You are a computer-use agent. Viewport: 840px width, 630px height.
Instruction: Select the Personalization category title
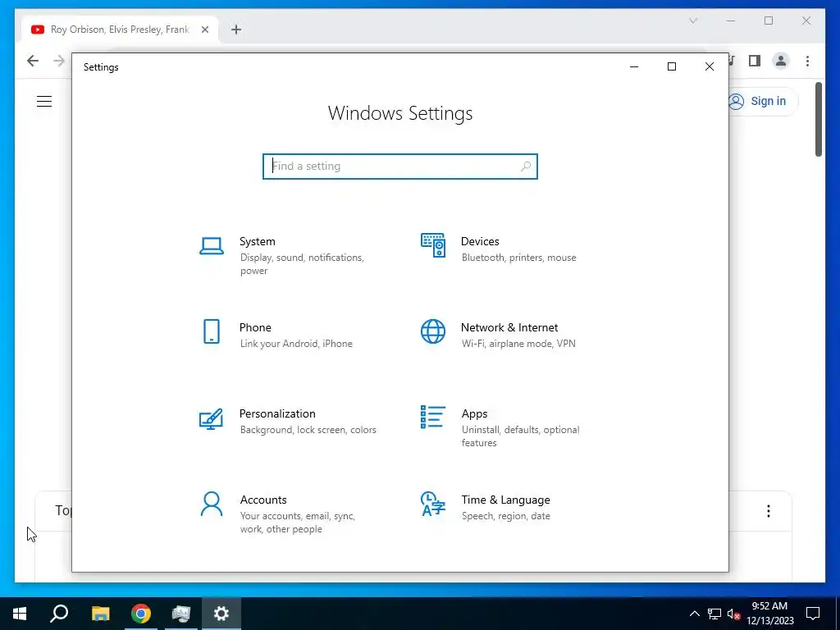(277, 414)
